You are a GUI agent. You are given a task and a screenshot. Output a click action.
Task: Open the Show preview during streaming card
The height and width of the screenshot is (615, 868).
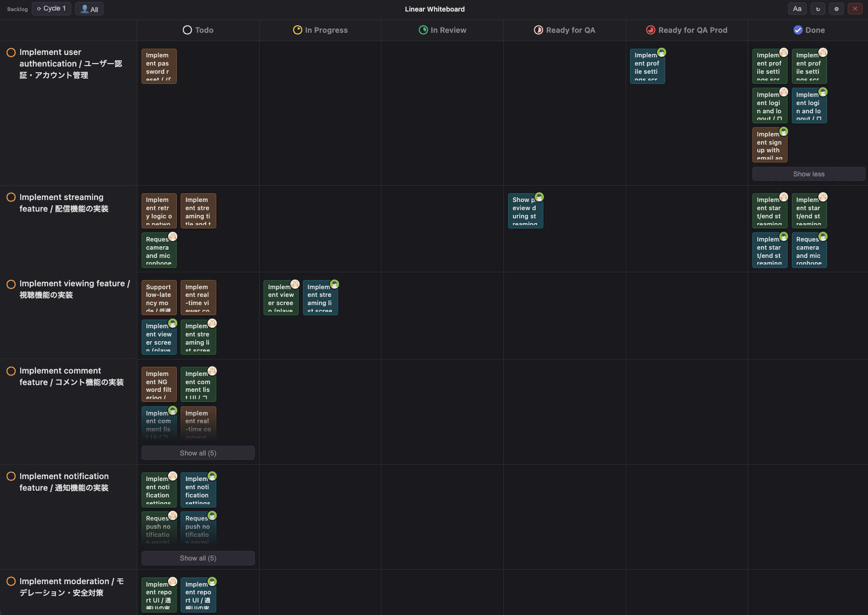[525, 211]
